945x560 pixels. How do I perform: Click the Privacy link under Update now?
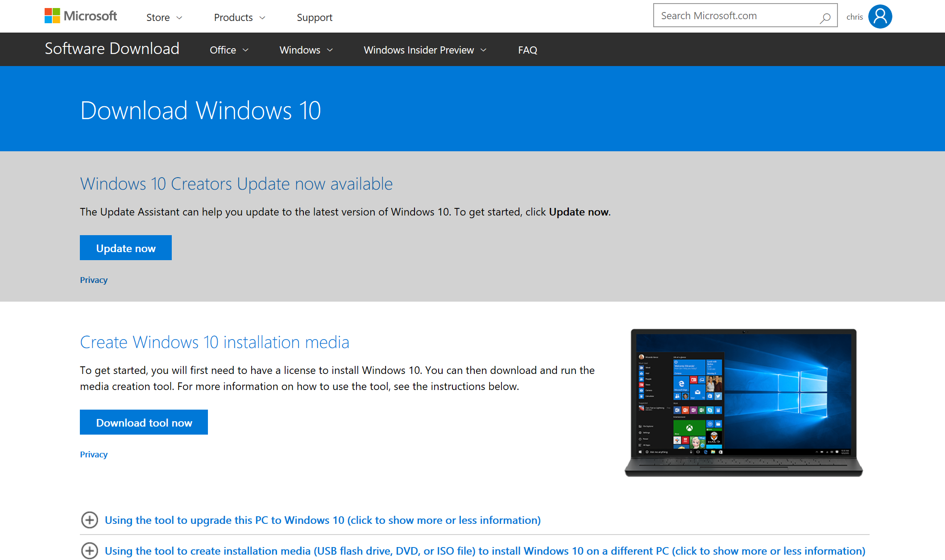[x=93, y=279]
